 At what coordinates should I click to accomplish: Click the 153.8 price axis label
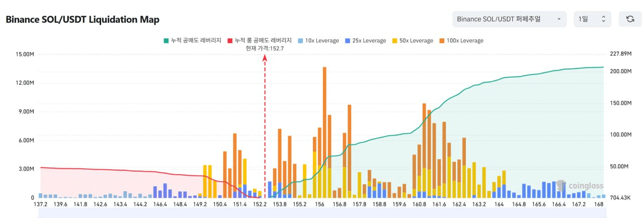pyautogui.click(x=280, y=204)
